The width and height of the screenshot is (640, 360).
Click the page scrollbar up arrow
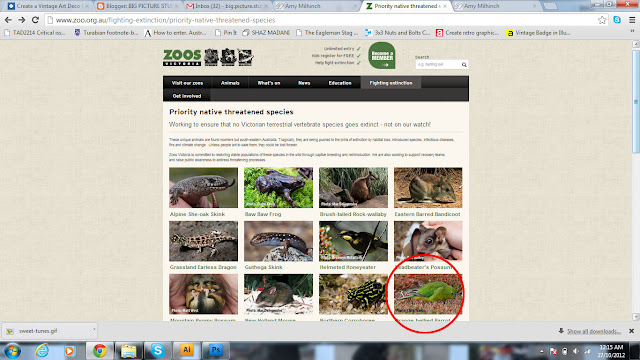tap(636, 44)
